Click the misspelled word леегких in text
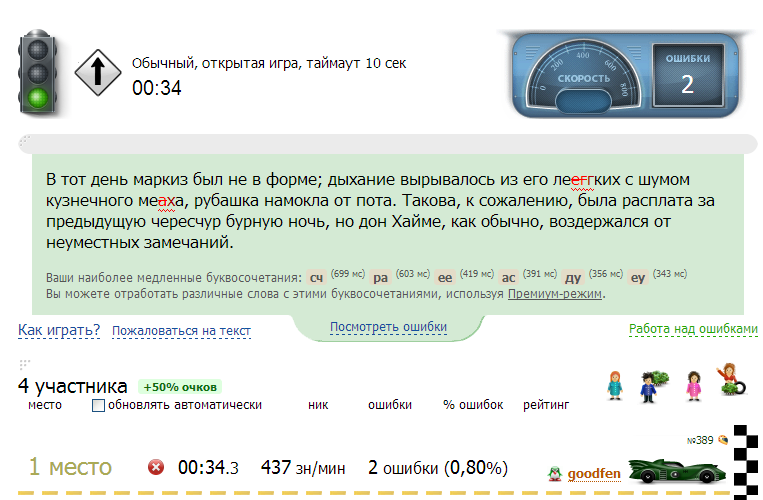Screen dimensions: 763x500 click(x=586, y=179)
